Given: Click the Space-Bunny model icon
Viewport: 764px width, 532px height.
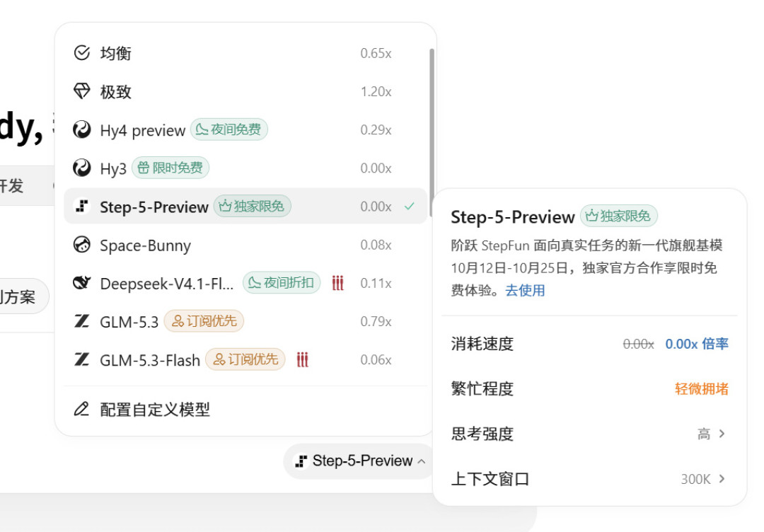Looking at the screenshot, I should point(81,245).
